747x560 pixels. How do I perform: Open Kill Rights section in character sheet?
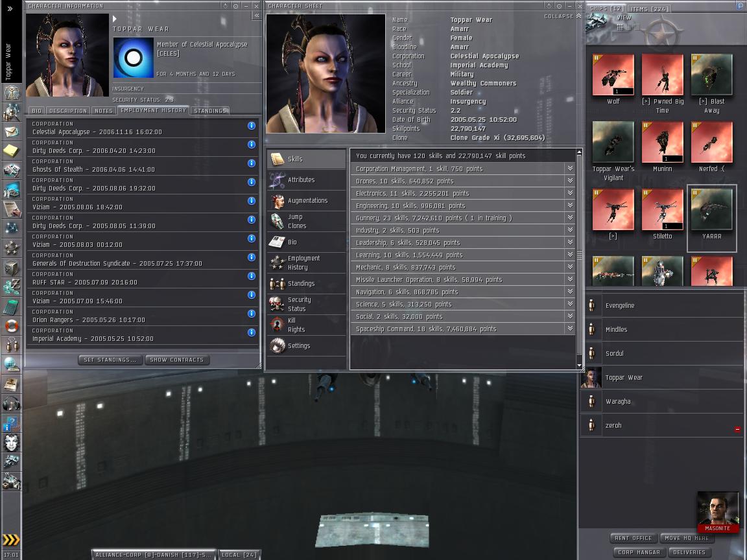(306, 325)
